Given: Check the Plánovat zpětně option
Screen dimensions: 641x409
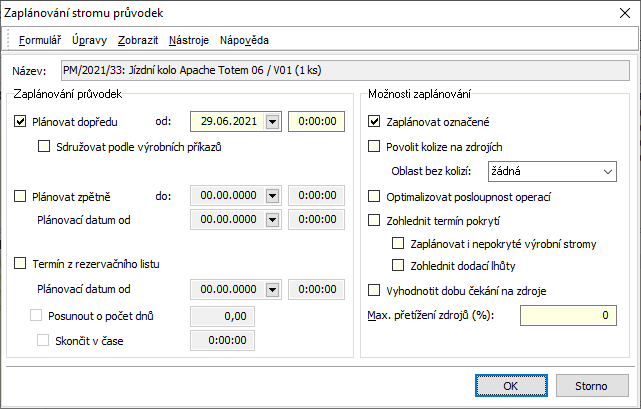Looking at the screenshot, I should pyautogui.click(x=22, y=196).
